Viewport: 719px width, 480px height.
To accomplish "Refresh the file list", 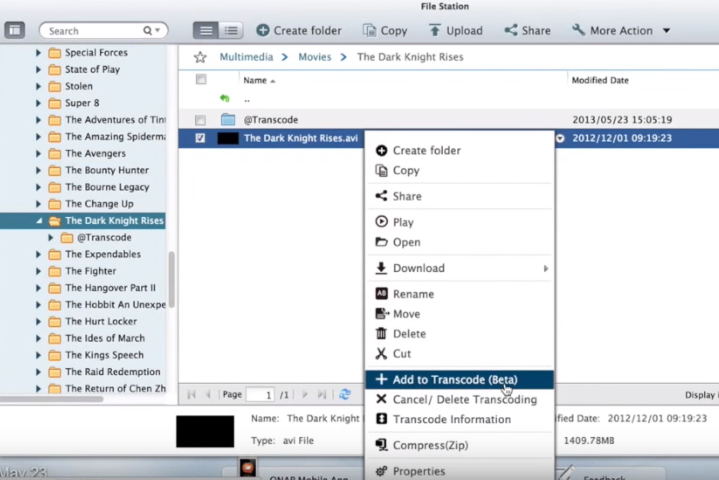I will (345, 394).
